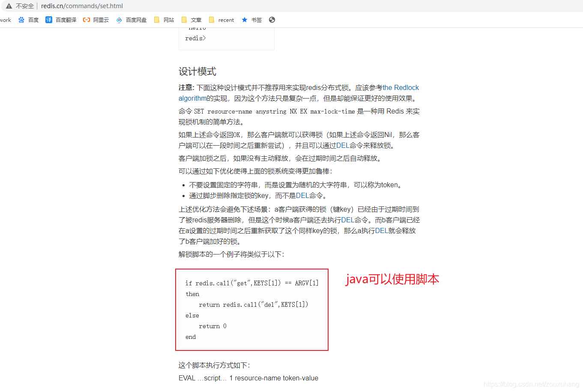Open the DEL link in '通过DEL命令来释放锁'
The height and width of the screenshot is (392, 583).
[x=343, y=145]
